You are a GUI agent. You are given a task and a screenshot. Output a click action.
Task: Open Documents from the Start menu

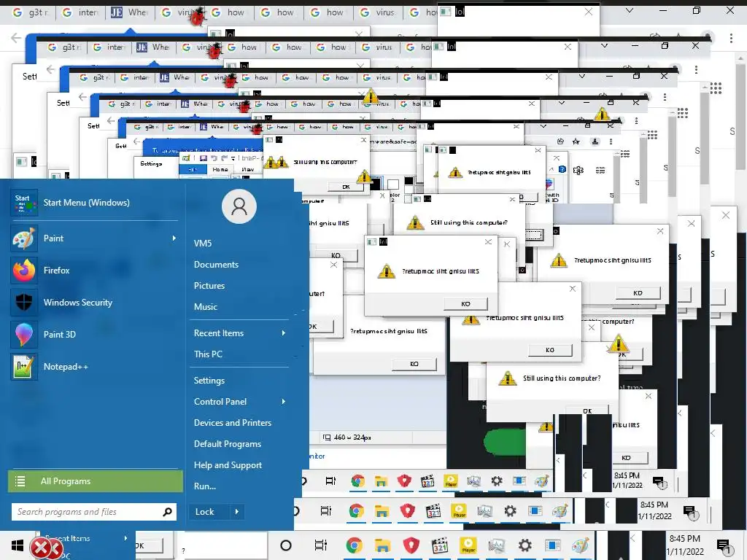(x=216, y=265)
